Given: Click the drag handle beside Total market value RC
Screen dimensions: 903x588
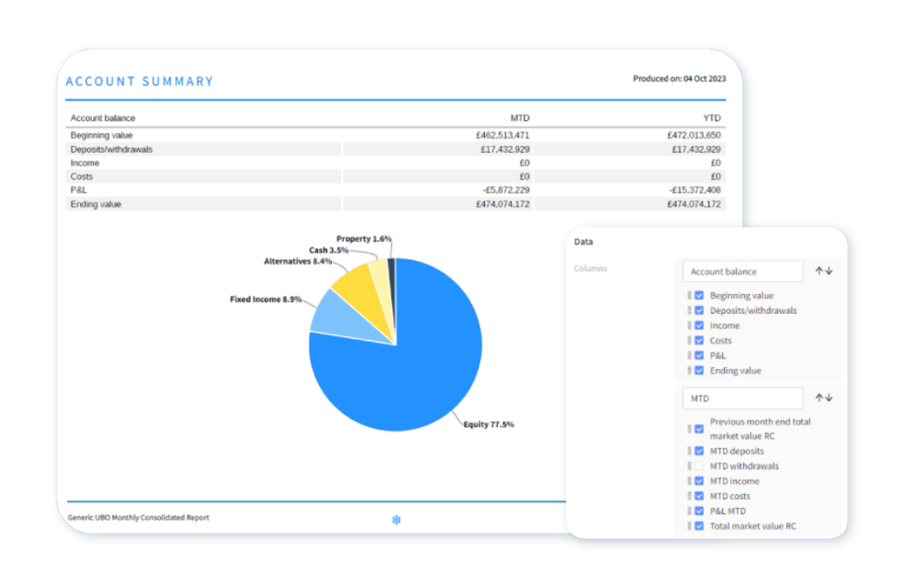Looking at the screenshot, I should (x=688, y=525).
